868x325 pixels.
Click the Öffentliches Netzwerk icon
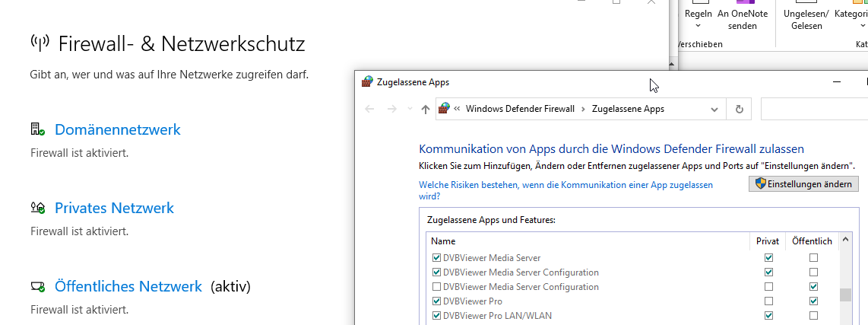[37, 287]
